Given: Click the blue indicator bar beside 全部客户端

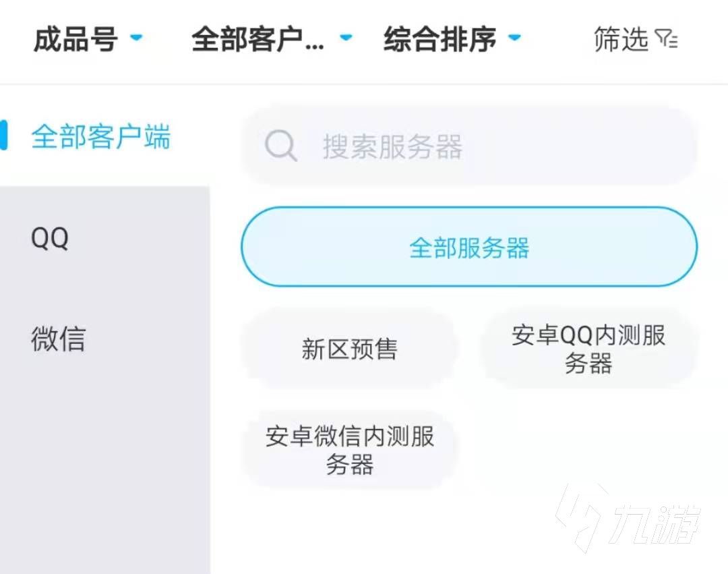Looking at the screenshot, I should tap(3, 136).
